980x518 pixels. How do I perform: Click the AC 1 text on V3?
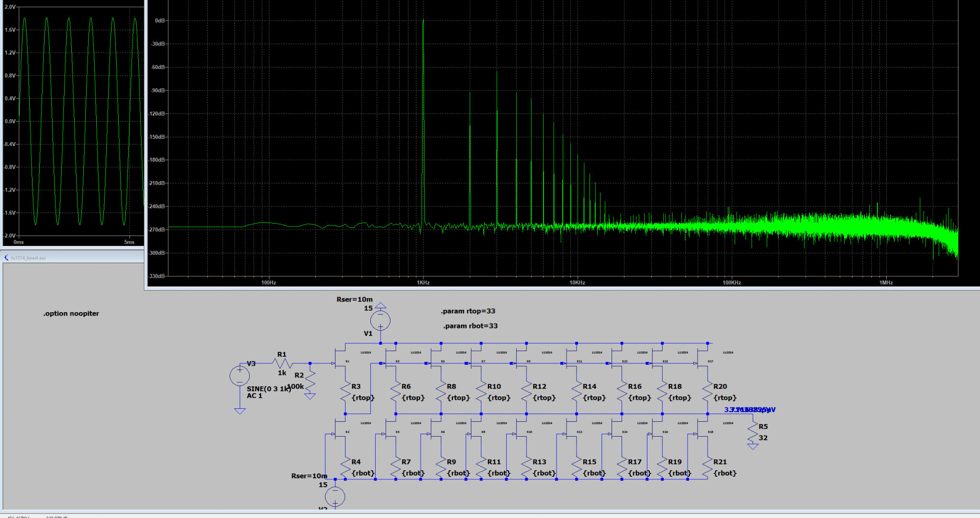[255, 396]
